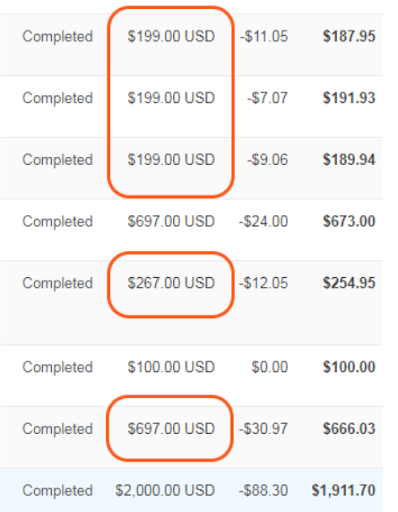Select the uncircled $697.00 USD amount
This screenshot has height=512, width=398.
pos(171,221)
